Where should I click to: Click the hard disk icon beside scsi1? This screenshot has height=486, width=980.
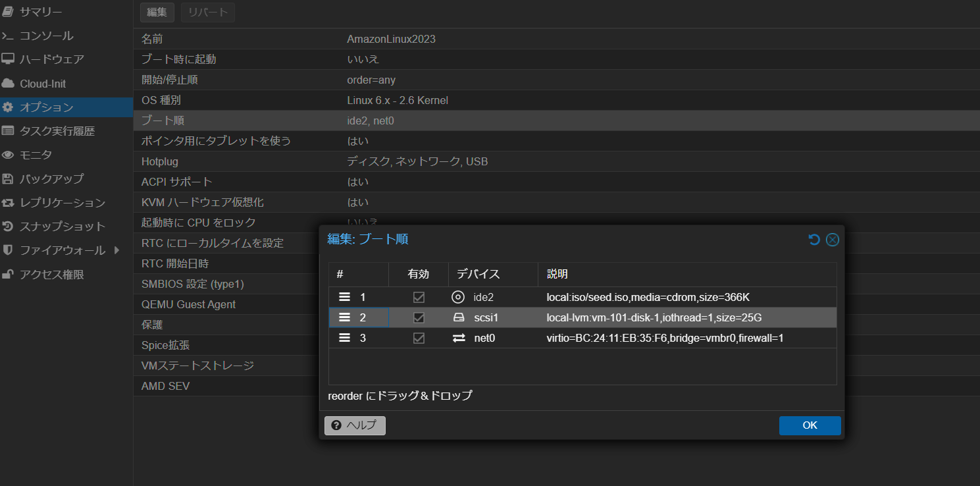point(459,317)
